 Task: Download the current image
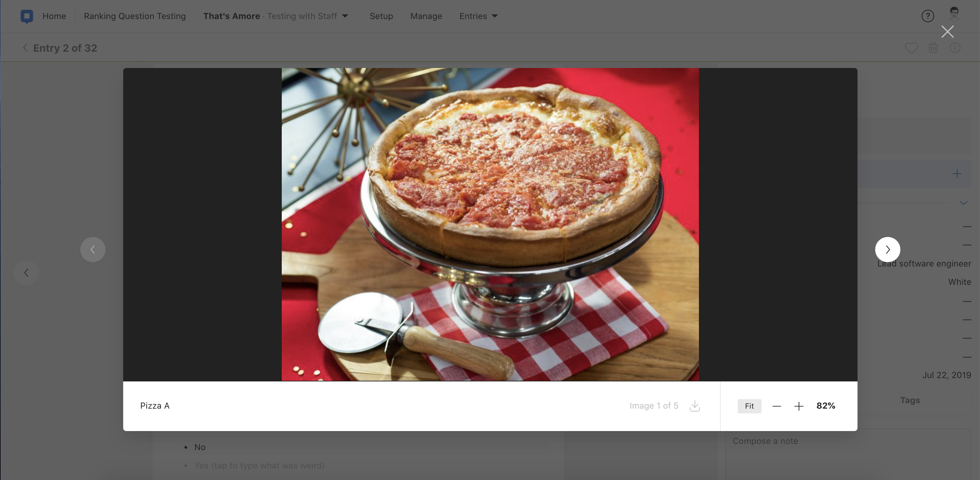695,406
